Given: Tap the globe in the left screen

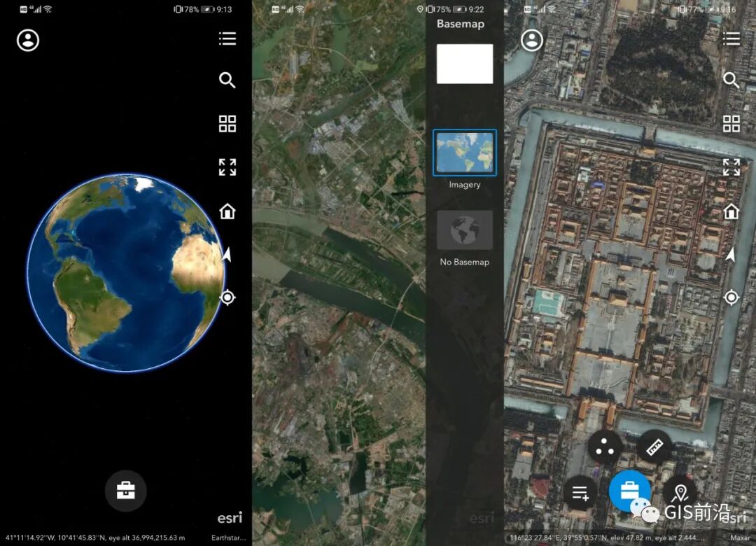Looking at the screenshot, I should click(x=126, y=273).
